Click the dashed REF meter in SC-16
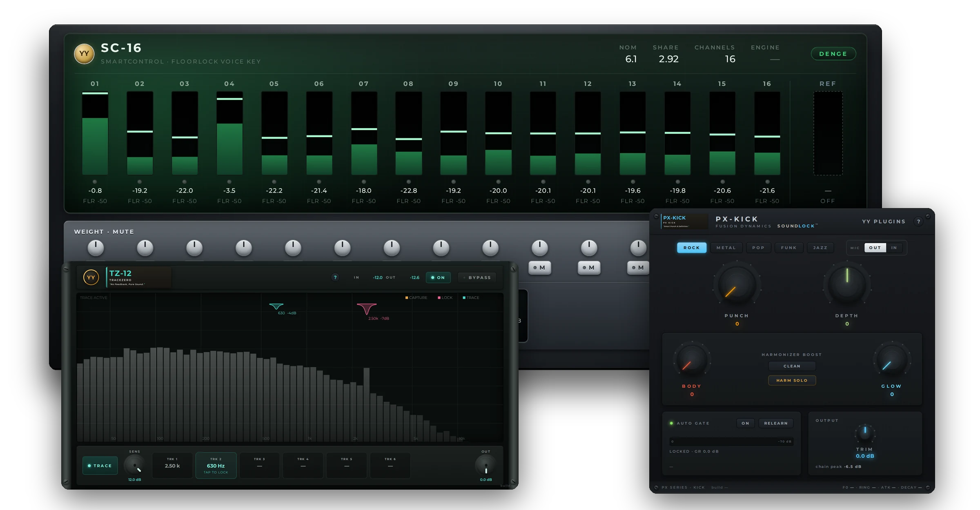The height and width of the screenshot is (510, 980). pyautogui.click(x=828, y=133)
